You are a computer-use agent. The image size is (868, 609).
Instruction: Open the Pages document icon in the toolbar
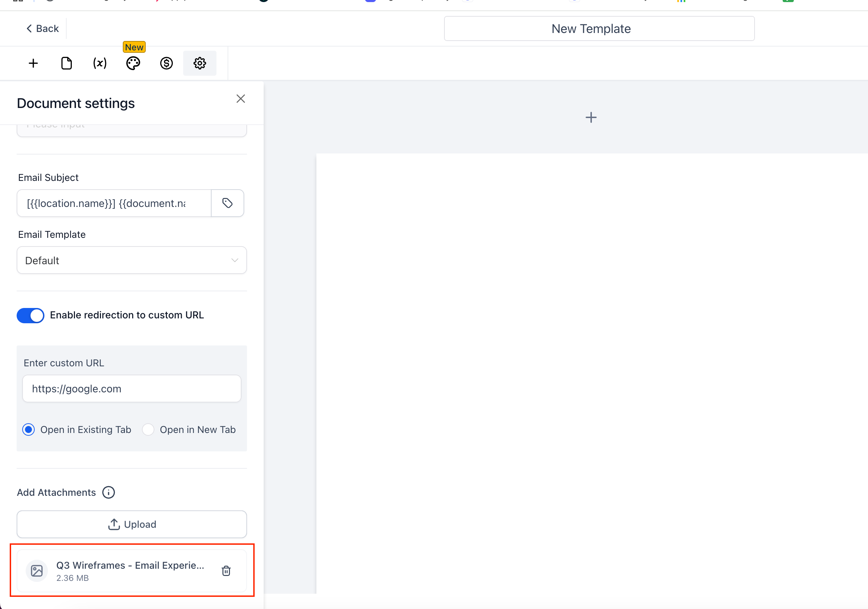[67, 63]
